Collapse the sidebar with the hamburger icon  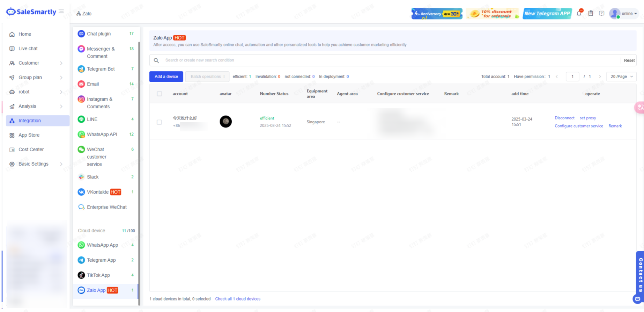coord(61,12)
